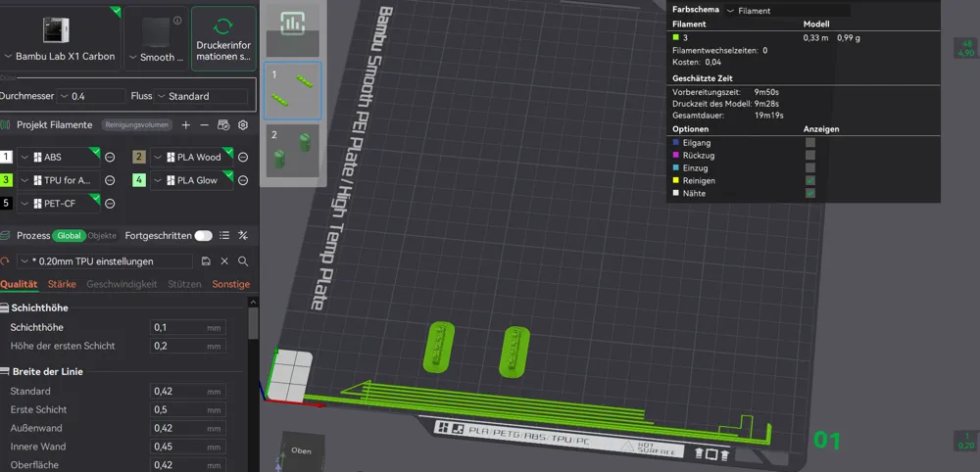
Task: Open the Fluss Standard dropdown
Action: click(x=201, y=96)
